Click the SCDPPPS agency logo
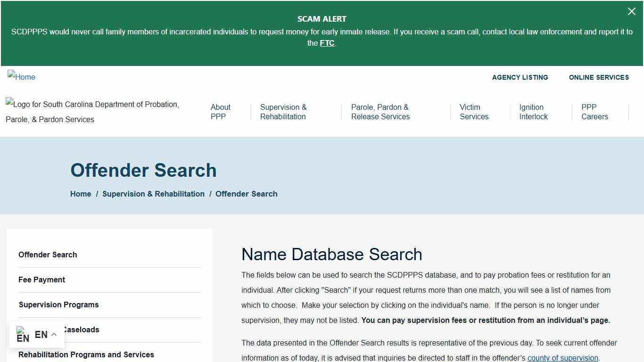Screen dimensions: 644x362 (92, 112)
